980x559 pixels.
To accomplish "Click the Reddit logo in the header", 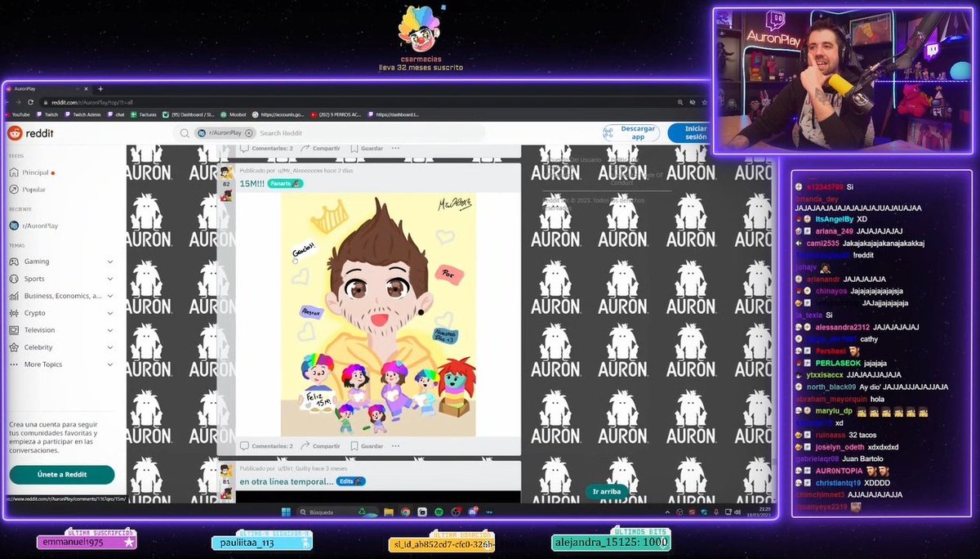I will 30,133.
